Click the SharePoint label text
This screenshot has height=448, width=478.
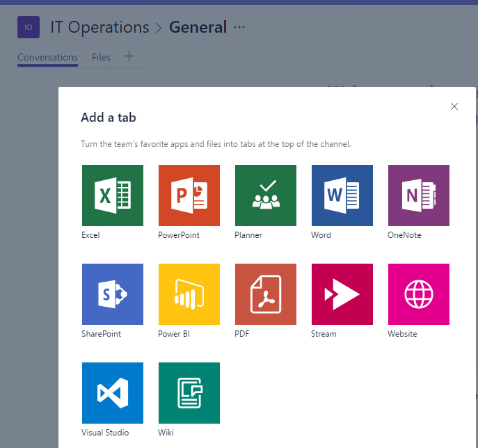point(101,334)
